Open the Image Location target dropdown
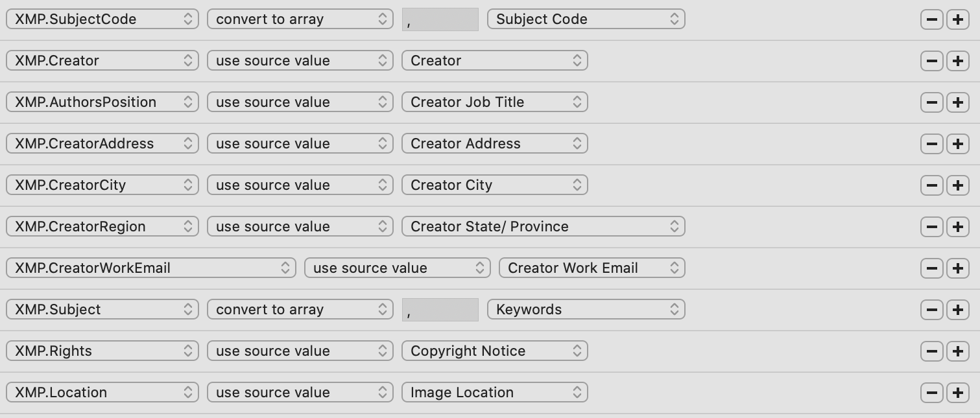Screen dimensions: 980x418 (x=494, y=393)
